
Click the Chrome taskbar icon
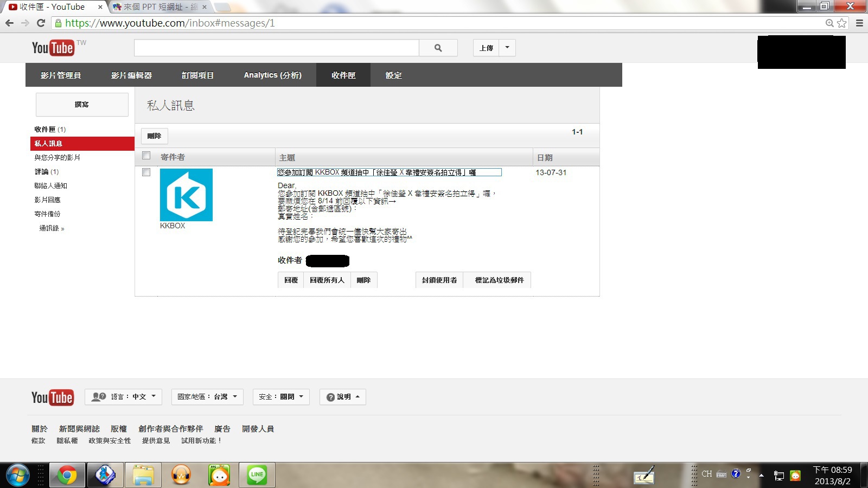point(67,476)
